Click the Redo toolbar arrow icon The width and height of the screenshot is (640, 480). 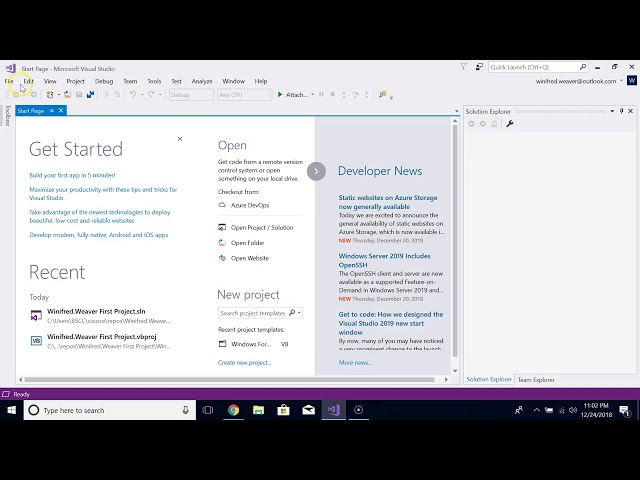click(x=151, y=95)
